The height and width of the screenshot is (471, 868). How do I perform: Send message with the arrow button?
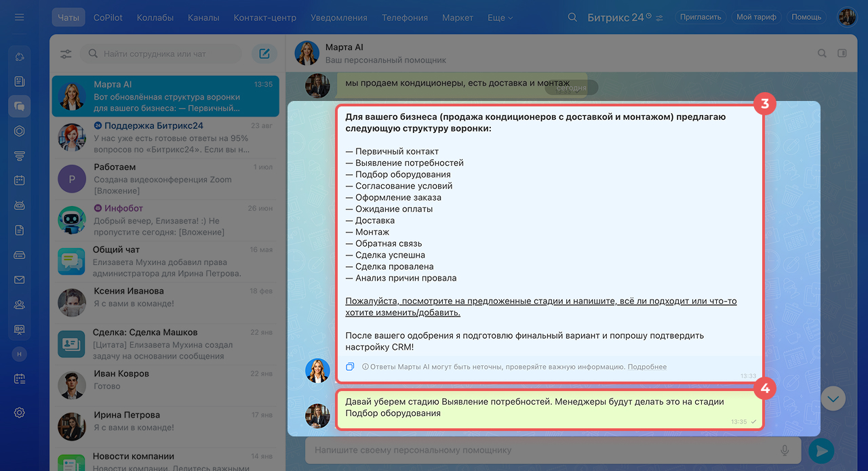[x=822, y=451]
